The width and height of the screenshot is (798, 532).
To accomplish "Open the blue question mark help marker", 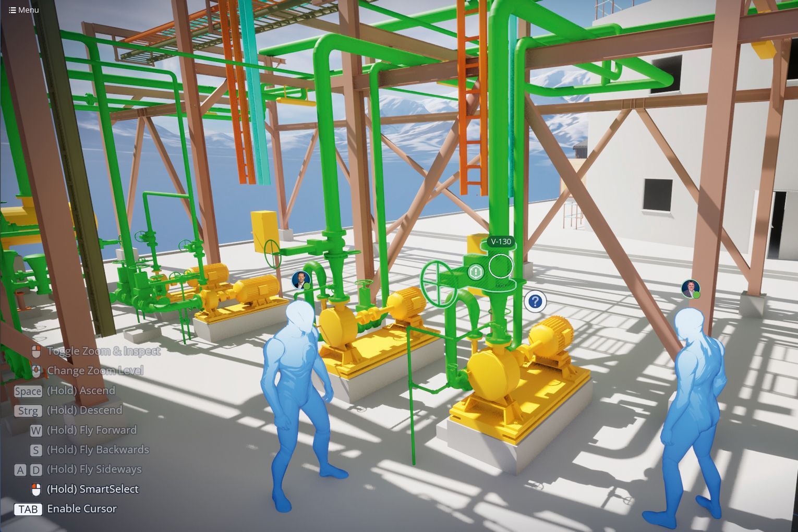I will pos(535,301).
